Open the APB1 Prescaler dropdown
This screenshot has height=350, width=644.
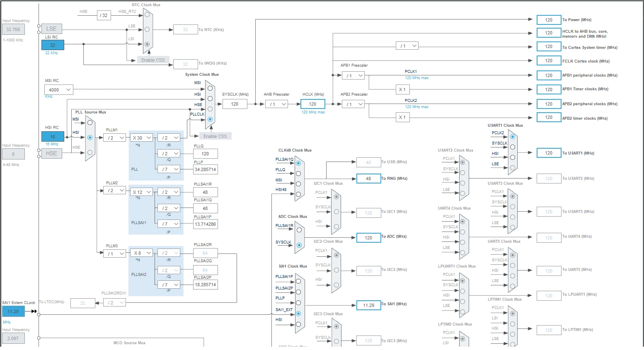point(353,75)
